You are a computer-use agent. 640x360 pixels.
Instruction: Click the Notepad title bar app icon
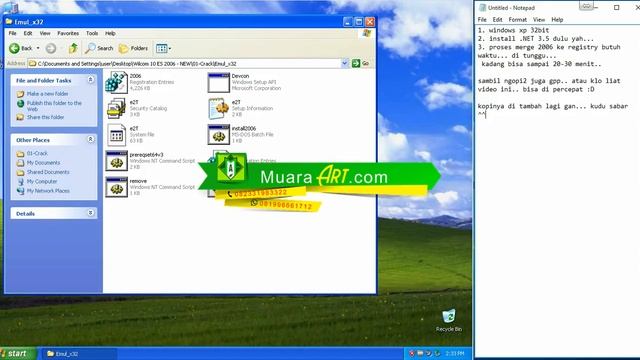click(x=482, y=7)
